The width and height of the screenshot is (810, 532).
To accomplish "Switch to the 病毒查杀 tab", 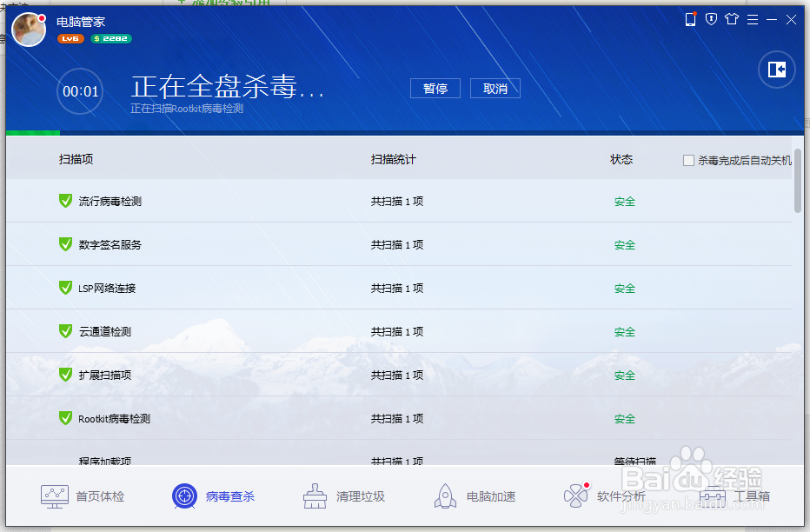I will click(x=213, y=495).
